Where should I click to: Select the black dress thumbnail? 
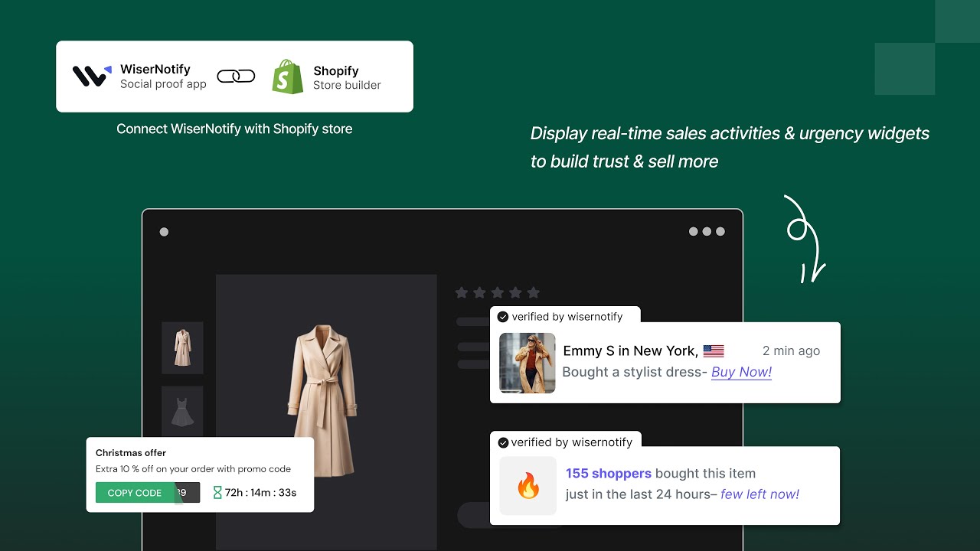[x=182, y=411]
